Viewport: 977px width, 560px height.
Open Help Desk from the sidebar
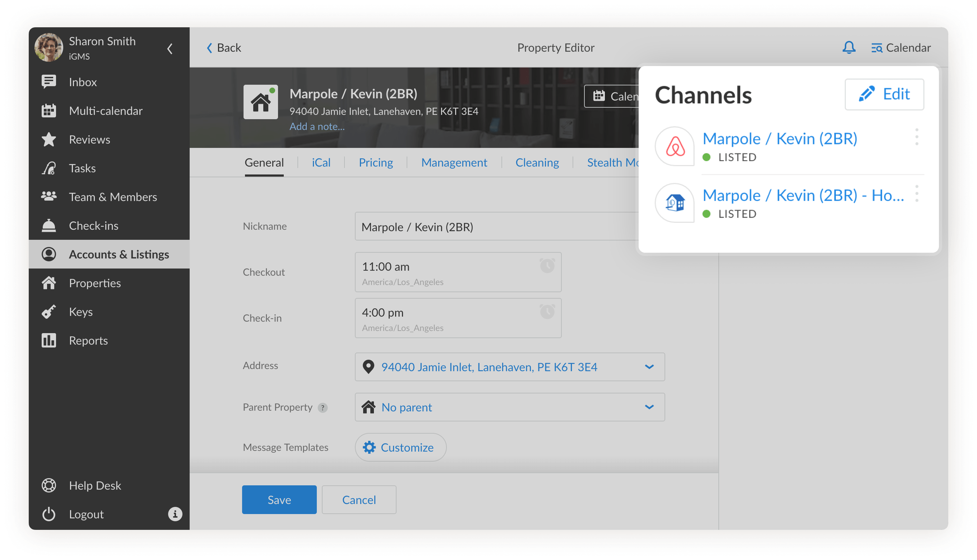click(x=109, y=485)
